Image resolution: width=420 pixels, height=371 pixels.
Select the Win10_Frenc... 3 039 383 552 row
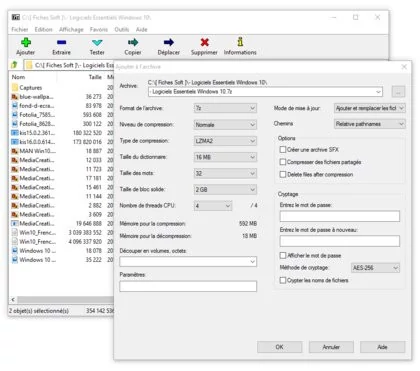click(62, 233)
